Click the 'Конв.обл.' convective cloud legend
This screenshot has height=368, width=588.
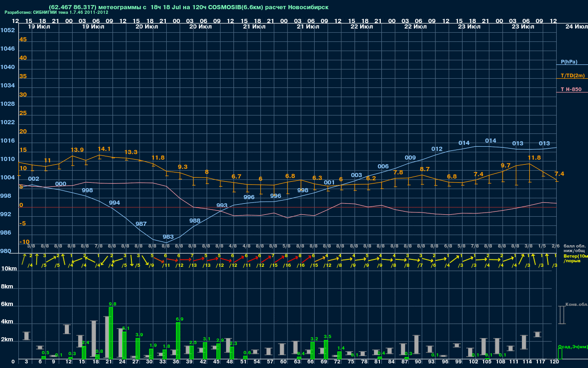(576, 305)
